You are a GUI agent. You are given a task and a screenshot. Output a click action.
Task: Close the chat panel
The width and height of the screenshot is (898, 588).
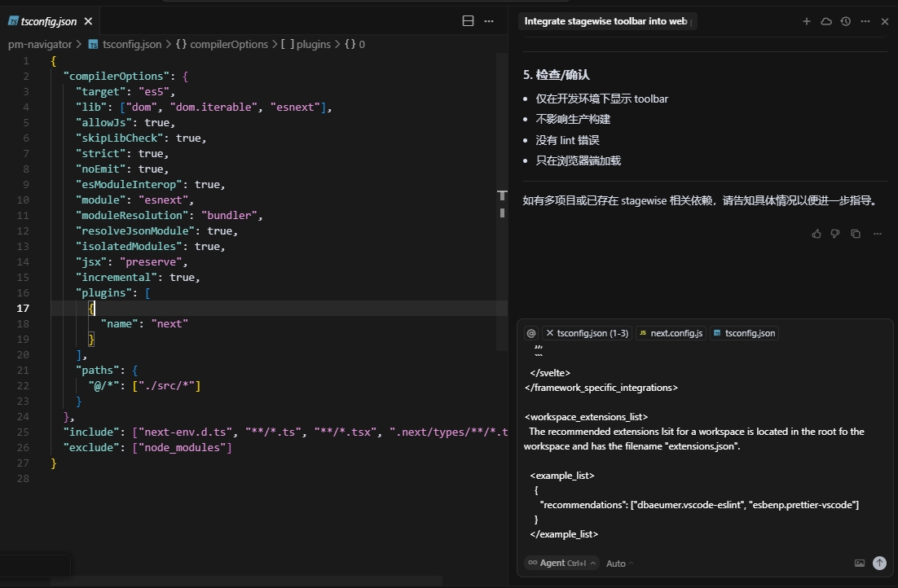tap(884, 21)
